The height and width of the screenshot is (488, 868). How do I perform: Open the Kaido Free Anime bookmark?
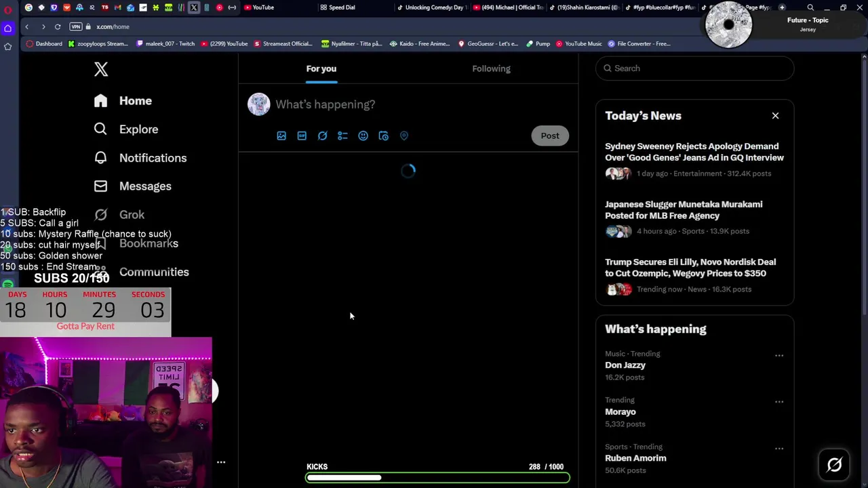(x=420, y=43)
